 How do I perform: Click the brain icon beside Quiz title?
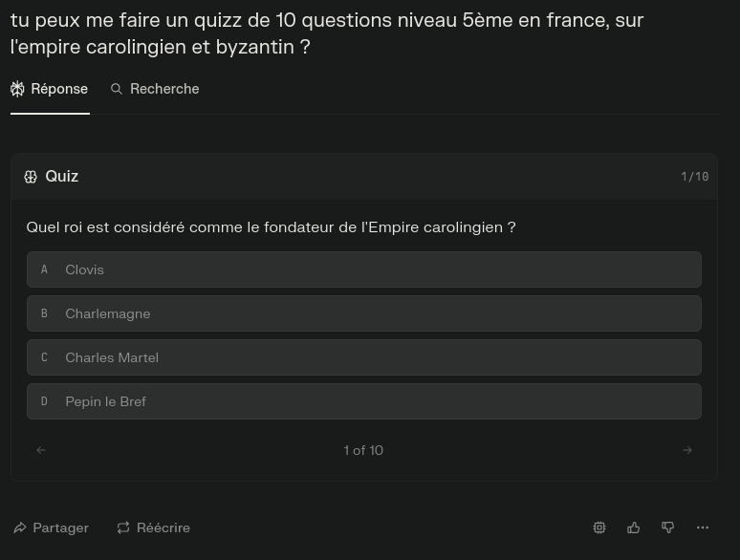[31, 177]
